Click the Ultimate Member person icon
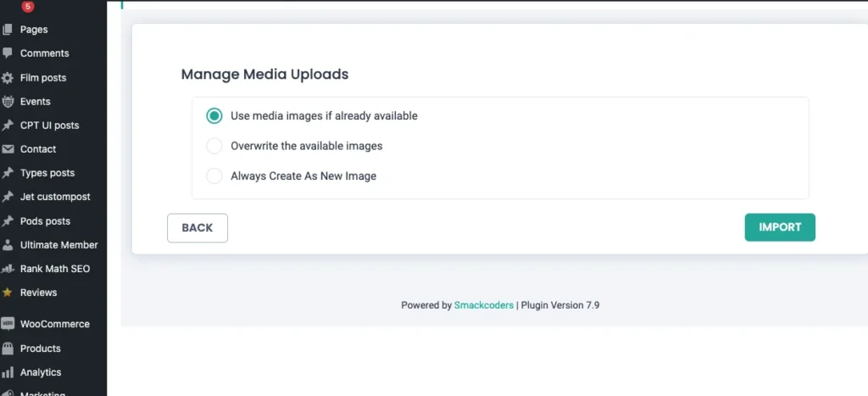The image size is (868, 396). [8, 245]
